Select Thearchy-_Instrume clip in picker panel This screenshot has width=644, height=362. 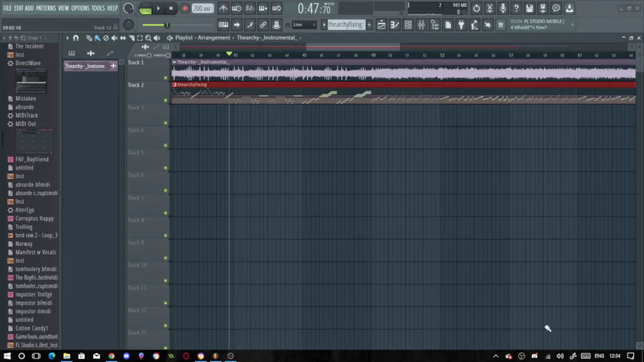(90, 66)
